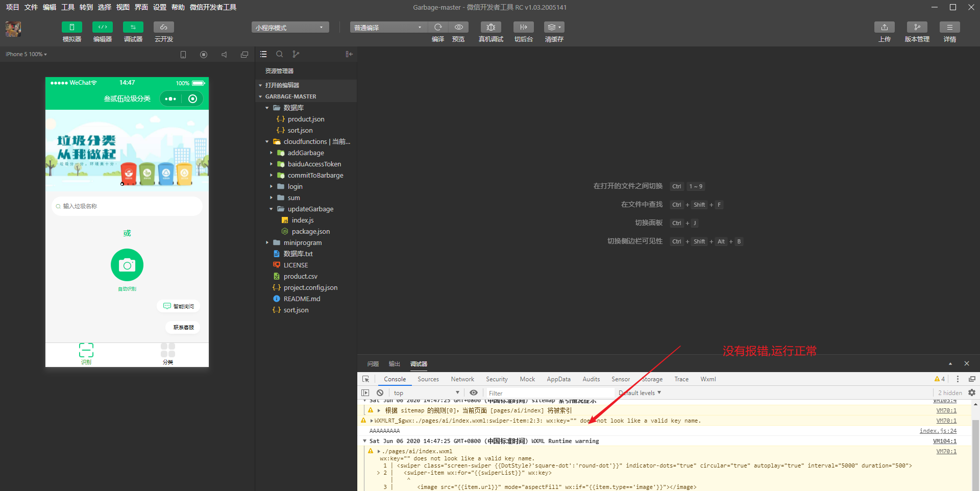Click the garbage name search field

click(127, 206)
